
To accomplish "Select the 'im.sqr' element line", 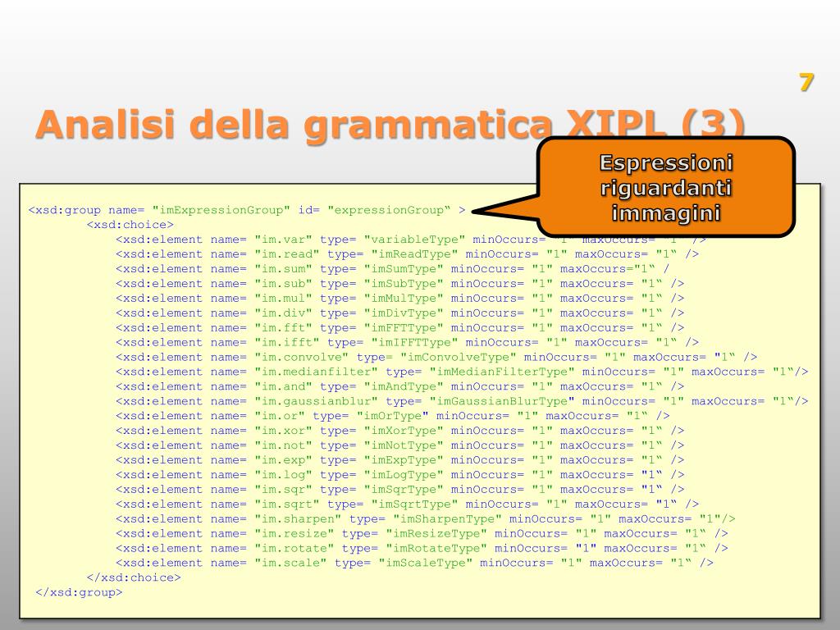I will pos(399,490).
